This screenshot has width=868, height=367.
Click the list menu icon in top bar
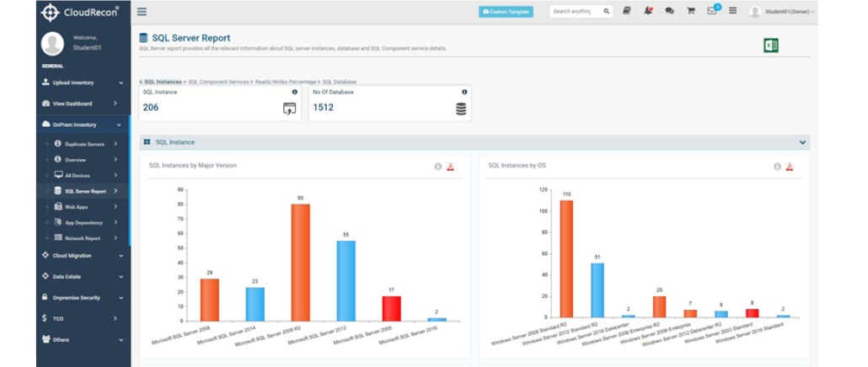[x=733, y=10]
